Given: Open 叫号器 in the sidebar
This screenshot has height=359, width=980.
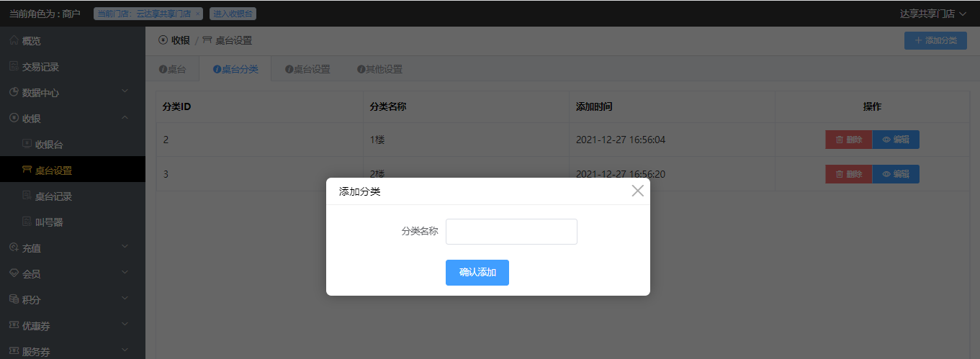Looking at the screenshot, I should 73,222.
